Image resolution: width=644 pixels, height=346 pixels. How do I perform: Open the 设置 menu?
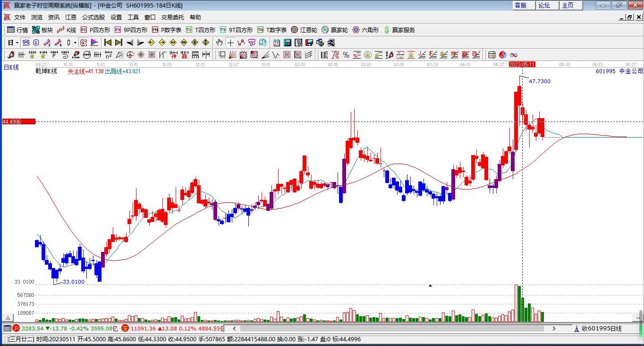(116, 17)
